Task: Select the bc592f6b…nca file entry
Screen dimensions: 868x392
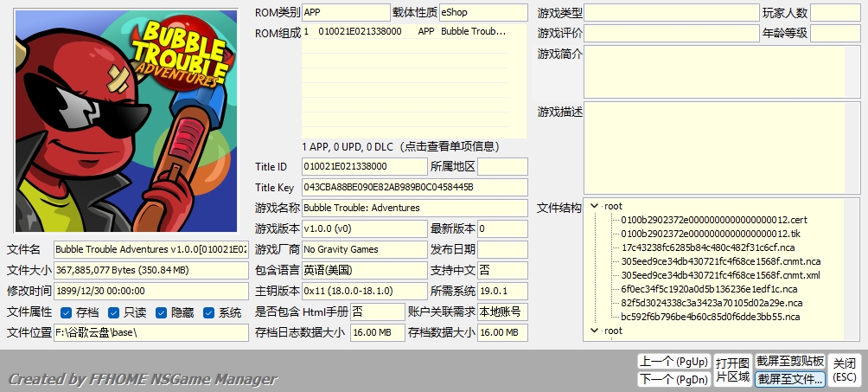Action: (x=711, y=317)
